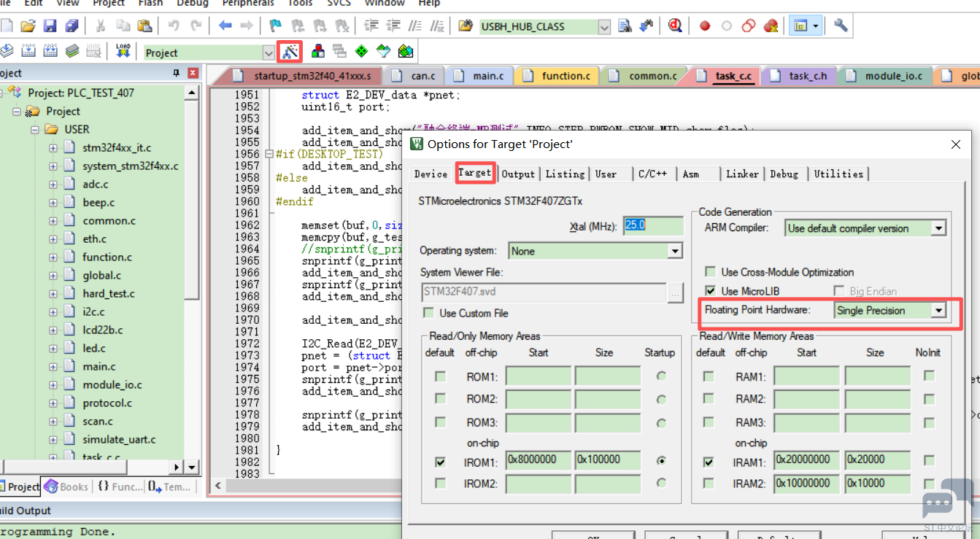Expand the ARM Compiler version dropdown
Viewport: 980px width, 539px height.
(x=938, y=229)
